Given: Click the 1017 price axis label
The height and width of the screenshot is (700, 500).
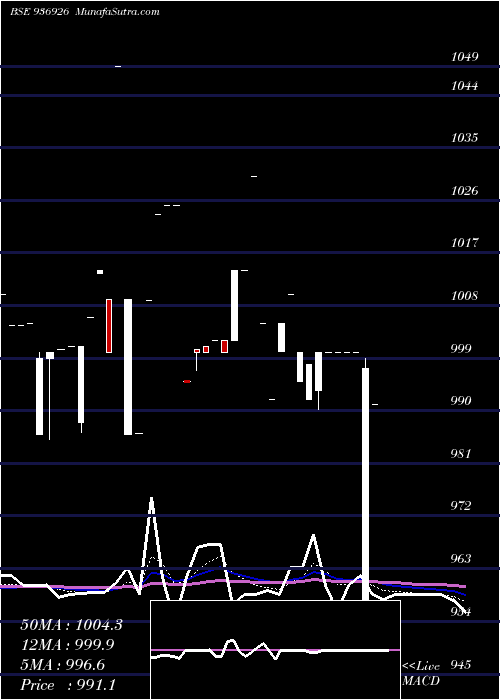Looking at the screenshot, I should (464, 243).
